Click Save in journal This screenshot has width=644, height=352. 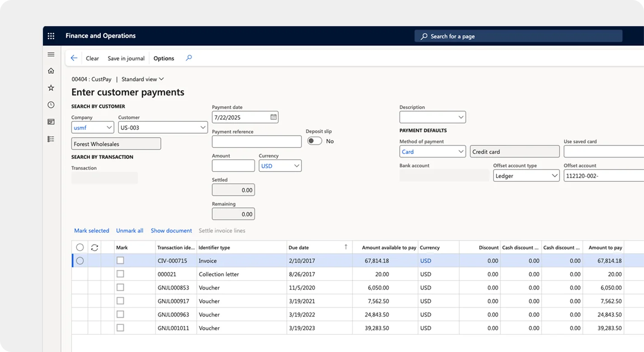point(126,58)
